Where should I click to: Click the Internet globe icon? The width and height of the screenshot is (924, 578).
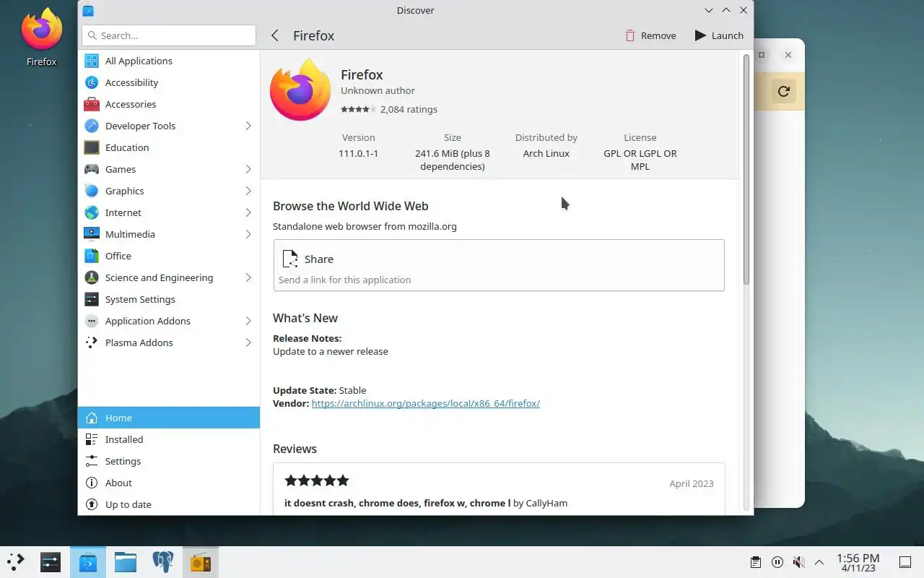[x=92, y=212]
